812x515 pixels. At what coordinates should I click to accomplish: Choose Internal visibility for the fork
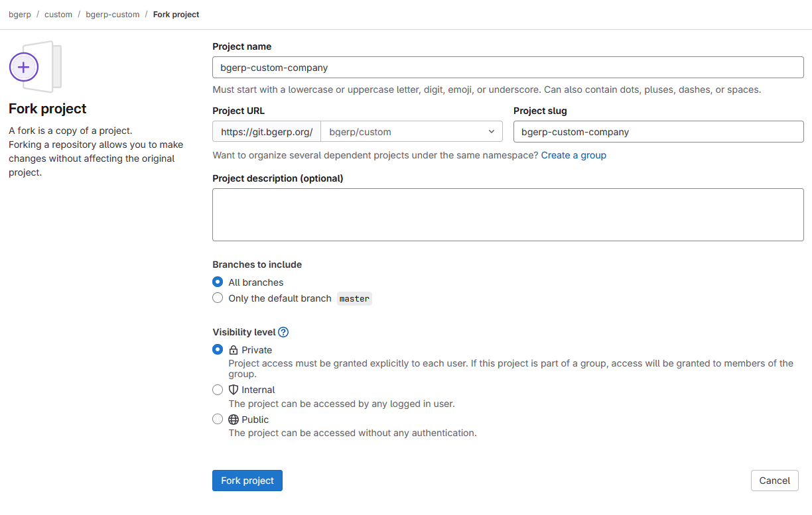[218, 390]
